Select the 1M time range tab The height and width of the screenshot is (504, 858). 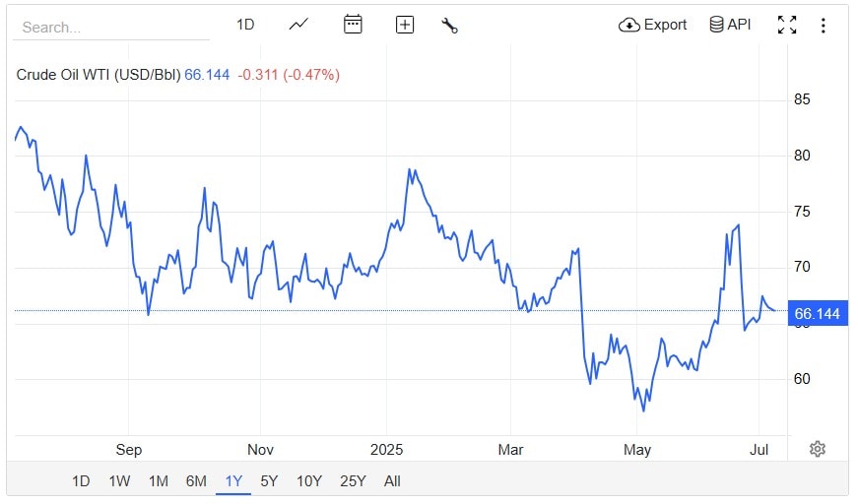[x=159, y=481]
